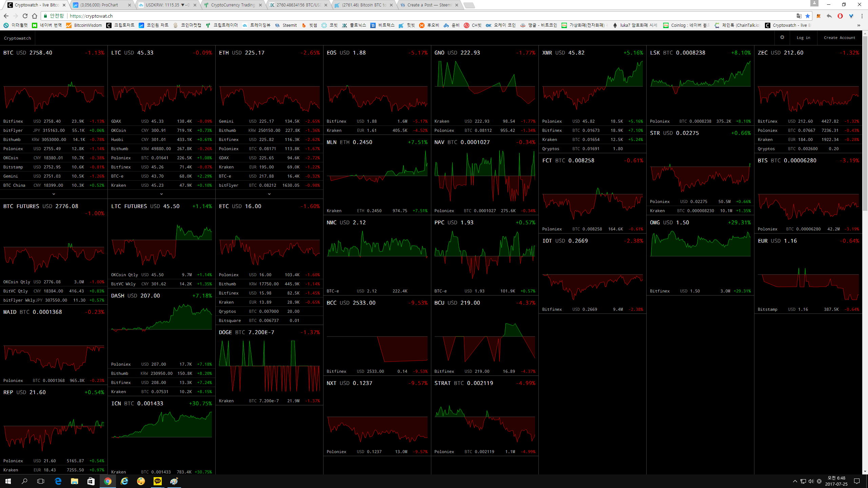
Task: Switch to the CryptoCurrency Trading tab
Action: [x=233, y=5]
